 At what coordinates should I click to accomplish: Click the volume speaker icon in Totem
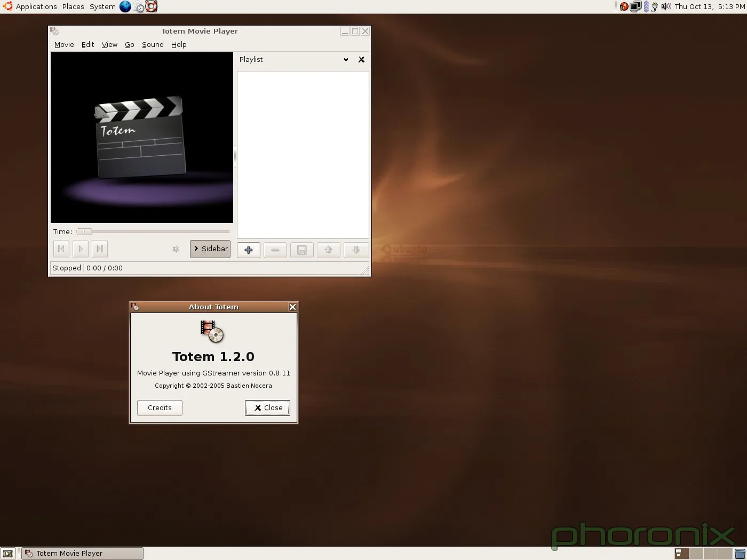(176, 249)
